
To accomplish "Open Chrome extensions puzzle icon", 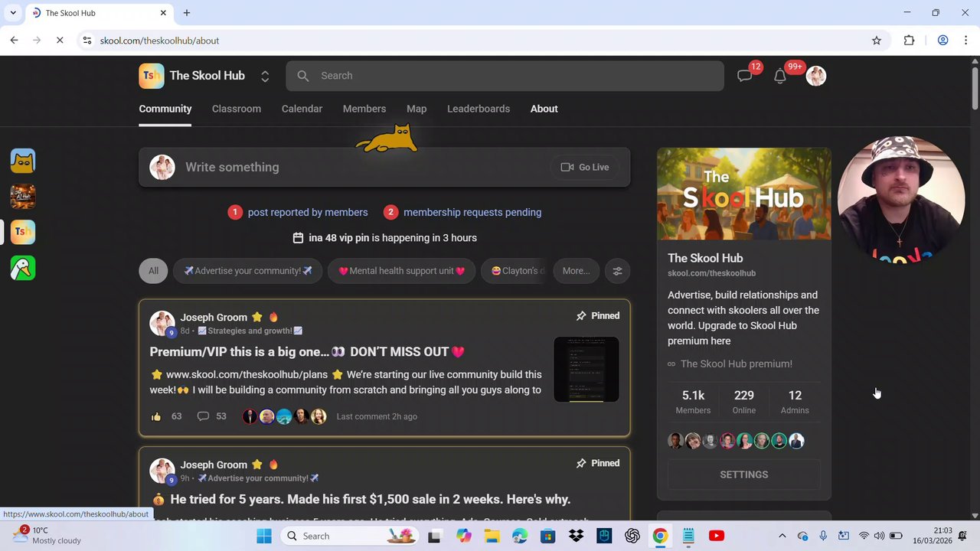I will [910, 41].
